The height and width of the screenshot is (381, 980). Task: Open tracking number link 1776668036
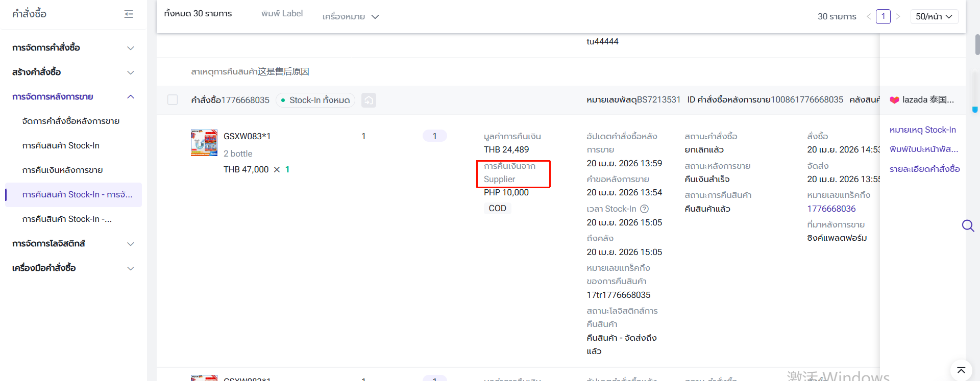click(831, 209)
